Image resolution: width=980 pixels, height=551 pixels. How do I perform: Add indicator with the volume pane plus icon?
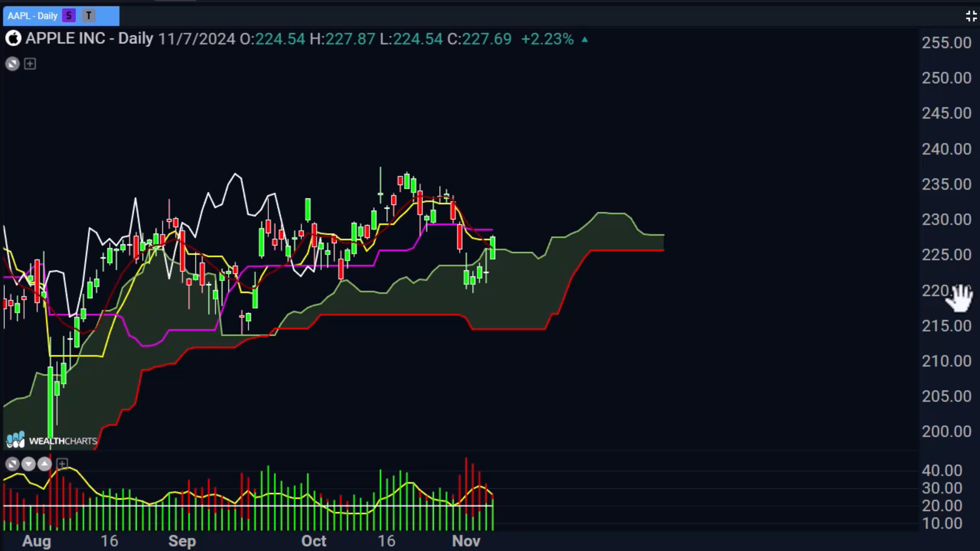point(62,464)
